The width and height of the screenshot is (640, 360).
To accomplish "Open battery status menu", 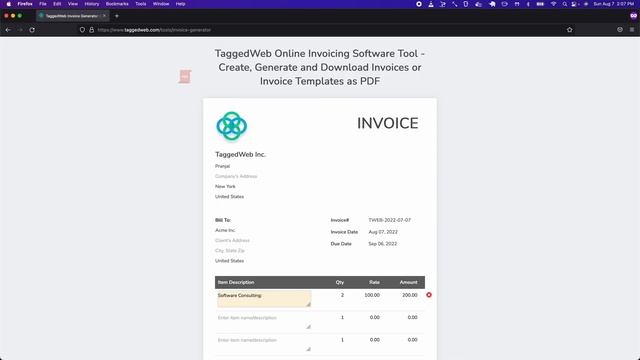I will 540,4.
